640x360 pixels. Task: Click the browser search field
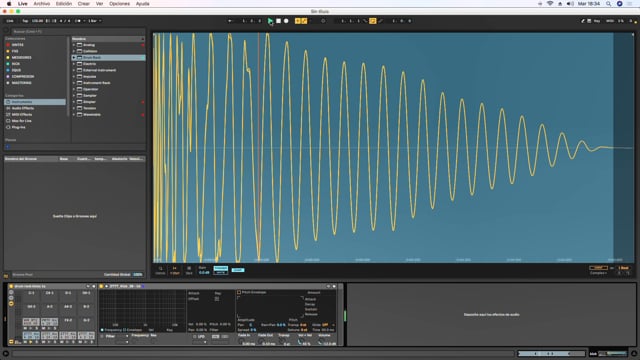pyautogui.click(x=78, y=31)
